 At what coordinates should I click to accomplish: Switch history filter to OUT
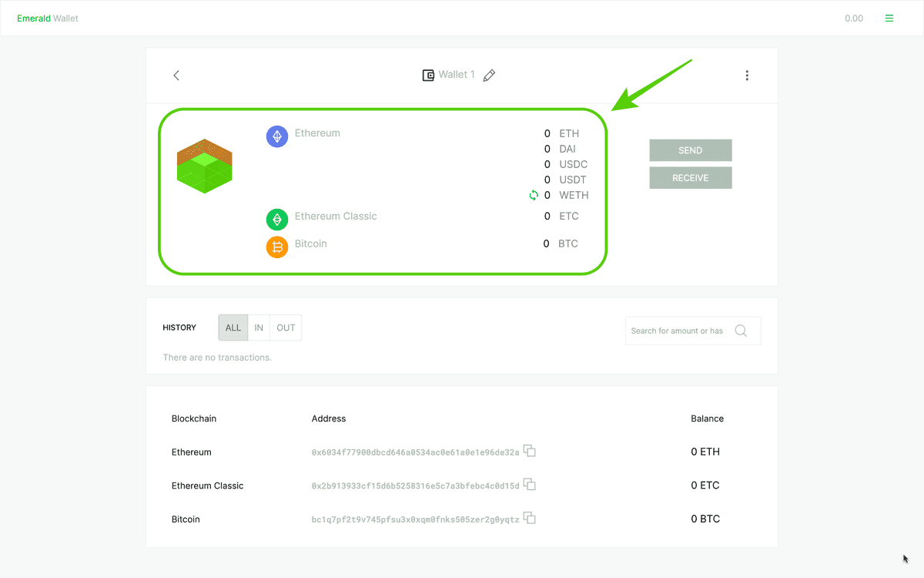pyautogui.click(x=285, y=327)
